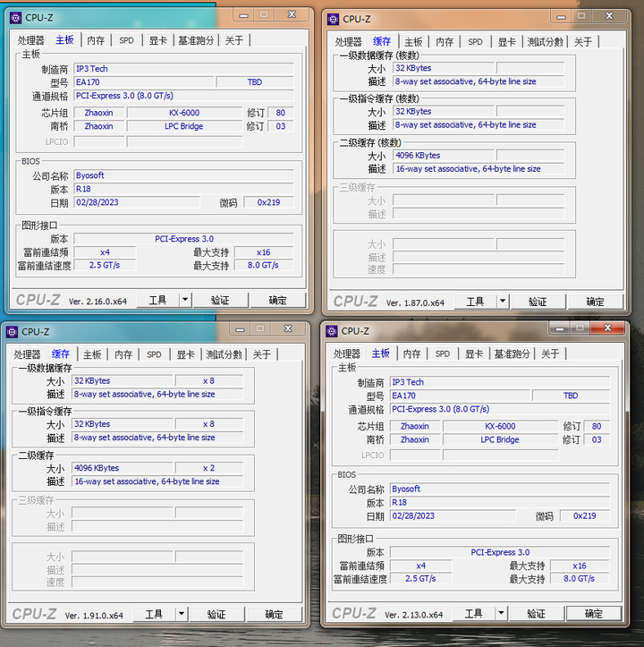Open 内存 tab in version 2.13.0 window
The width and height of the screenshot is (644, 647).
click(x=411, y=353)
